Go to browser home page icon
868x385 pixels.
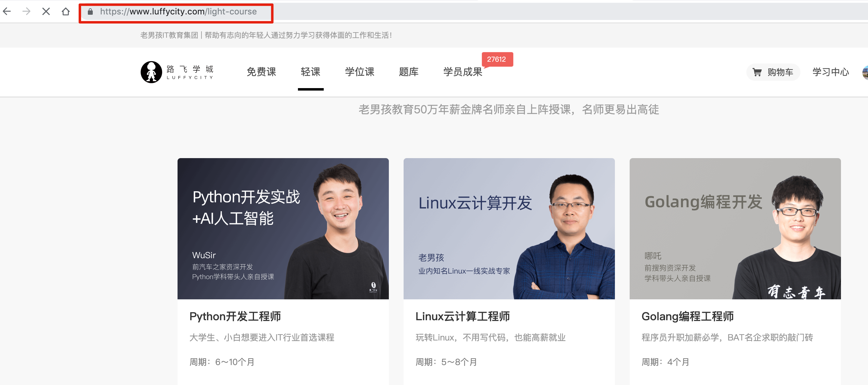(66, 11)
